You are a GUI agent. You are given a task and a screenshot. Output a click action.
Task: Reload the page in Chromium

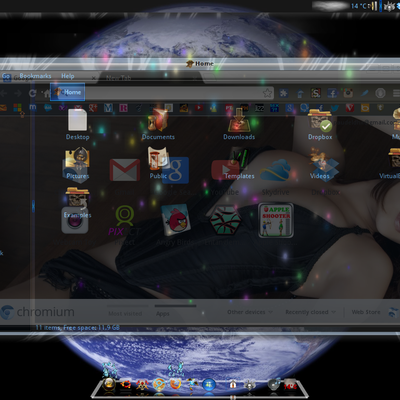(32, 93)
